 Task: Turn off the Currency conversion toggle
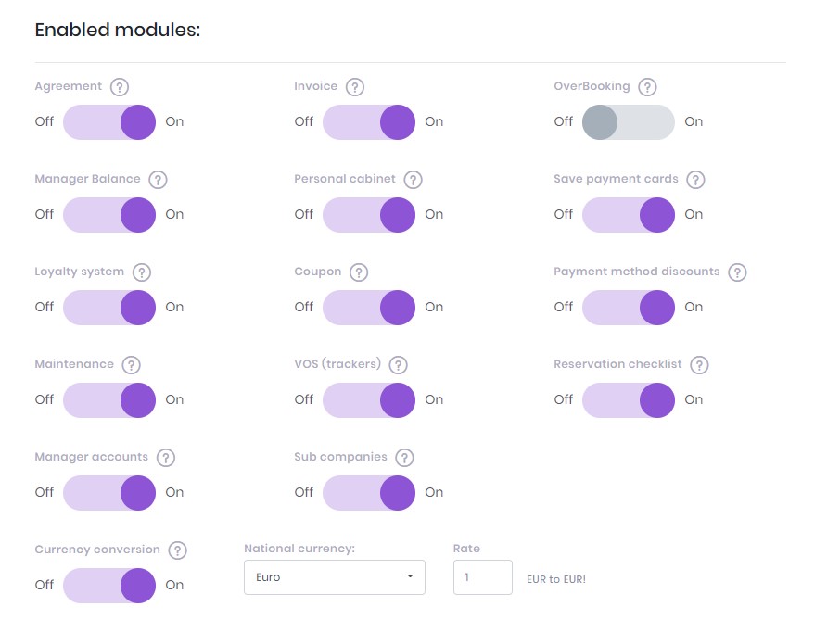coord(109,586)
